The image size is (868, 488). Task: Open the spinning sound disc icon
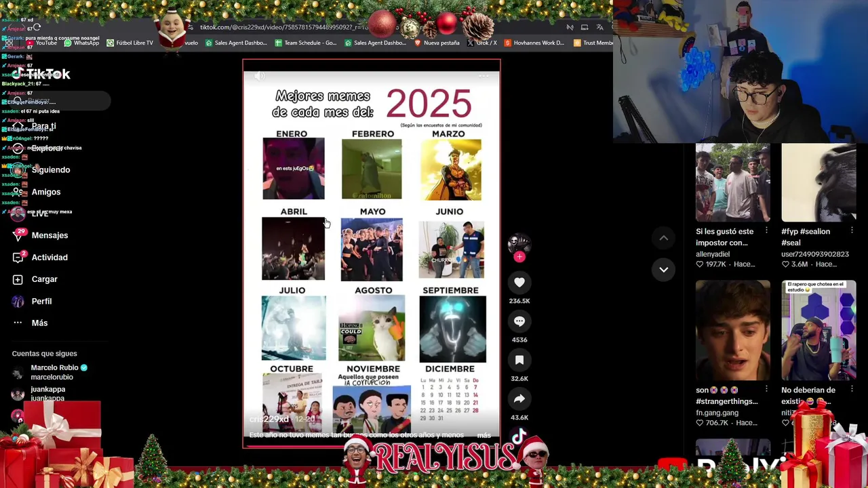[519, 436]
